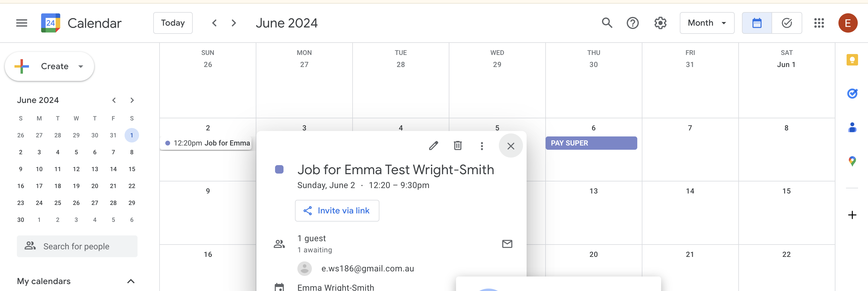
Task: Click day 21 in main grid
Action: tap(690, 254)
